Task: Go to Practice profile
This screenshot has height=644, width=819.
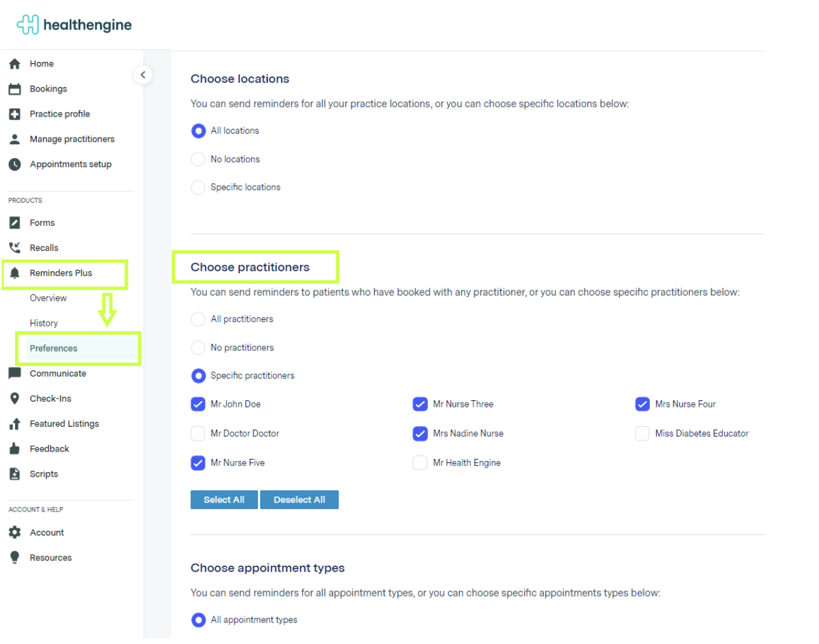Action: tap(60, 114)
